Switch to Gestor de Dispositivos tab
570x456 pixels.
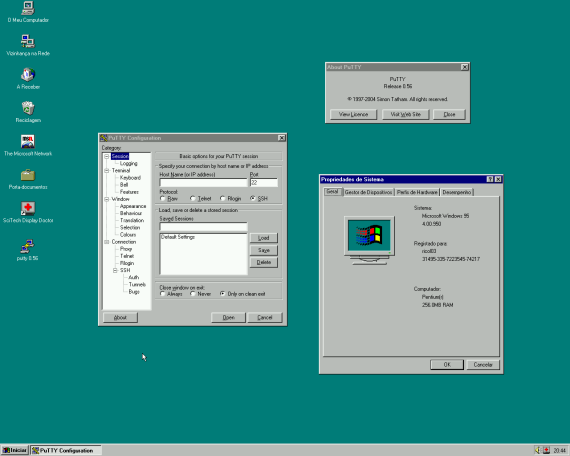coord(368,192)
